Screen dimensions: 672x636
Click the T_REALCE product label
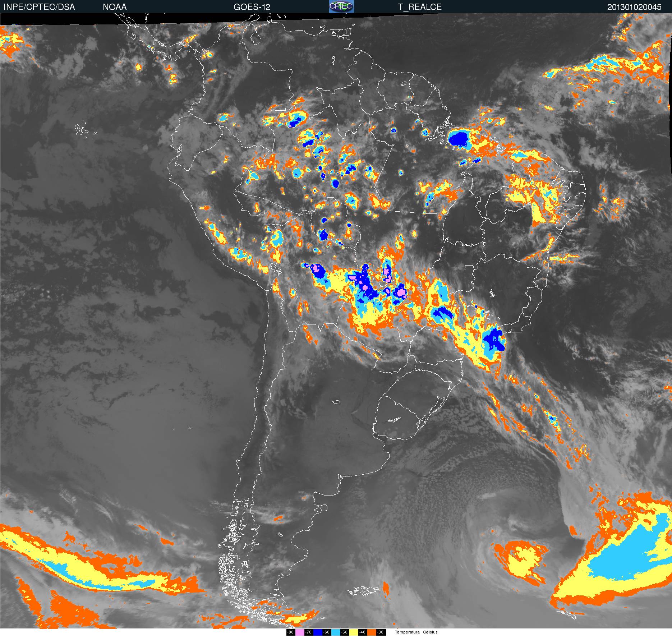click(x=420, y=7)
